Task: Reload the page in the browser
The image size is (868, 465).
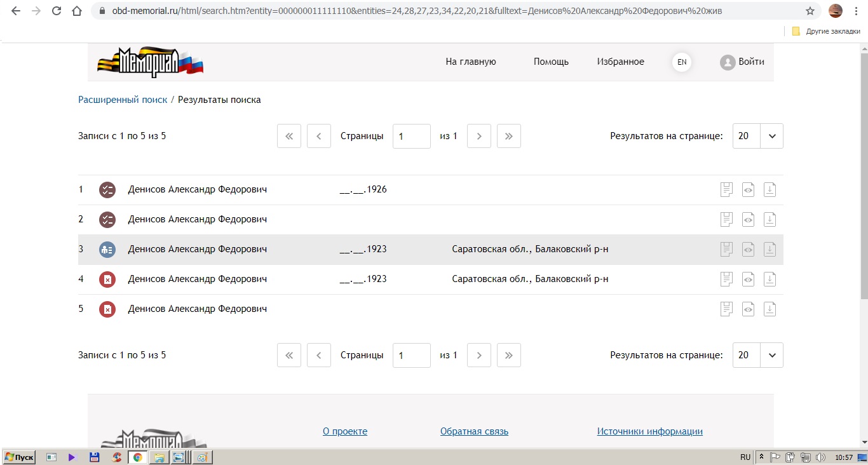Action: click(x=57, y=11)
